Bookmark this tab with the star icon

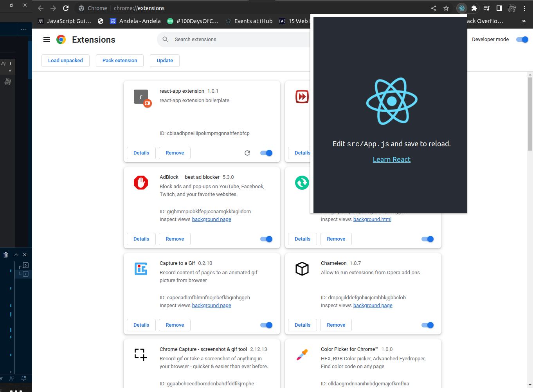446,8
